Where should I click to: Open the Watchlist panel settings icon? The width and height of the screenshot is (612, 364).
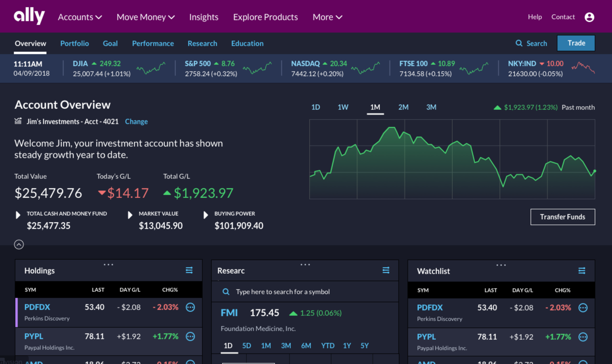582,271
